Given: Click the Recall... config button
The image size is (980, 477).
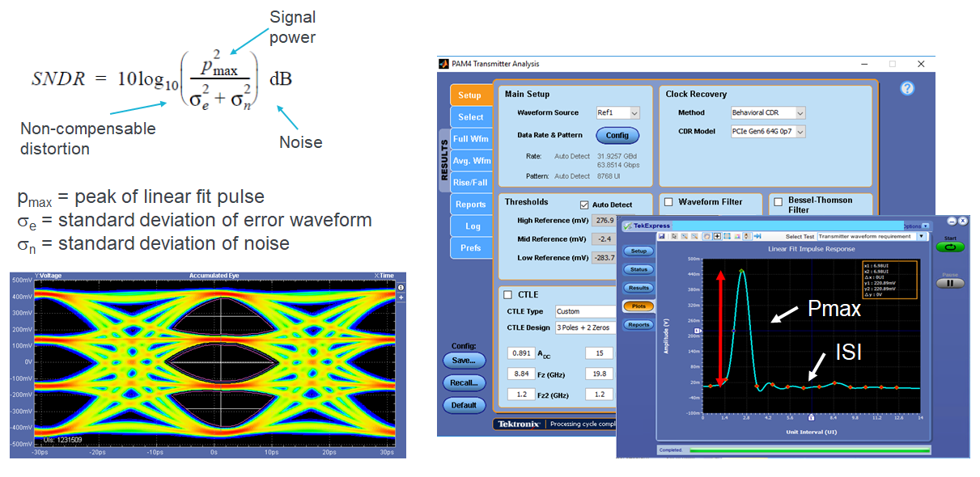Looking at the screenshot, I should coord(465,382).
